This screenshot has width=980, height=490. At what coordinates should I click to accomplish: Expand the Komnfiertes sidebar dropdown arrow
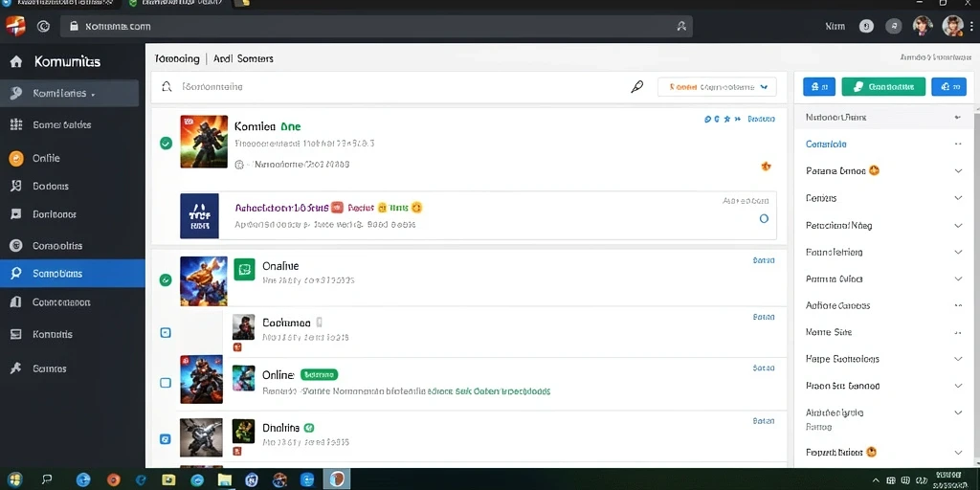(x=93, y=95)
